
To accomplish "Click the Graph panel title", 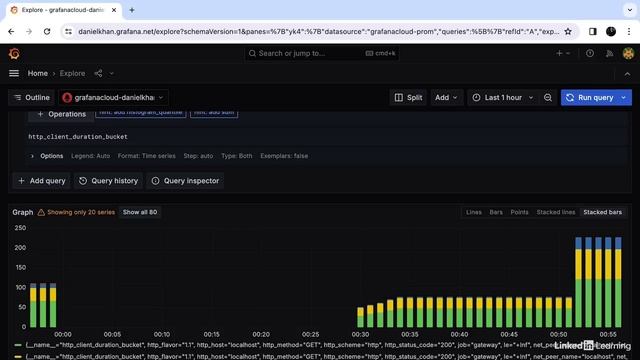I will [x=22, y=212].
